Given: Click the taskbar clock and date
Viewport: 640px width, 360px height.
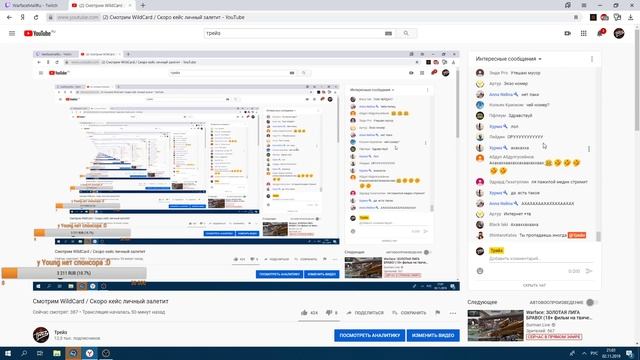Looking at the screenshot, I should [x=611, y=353].
